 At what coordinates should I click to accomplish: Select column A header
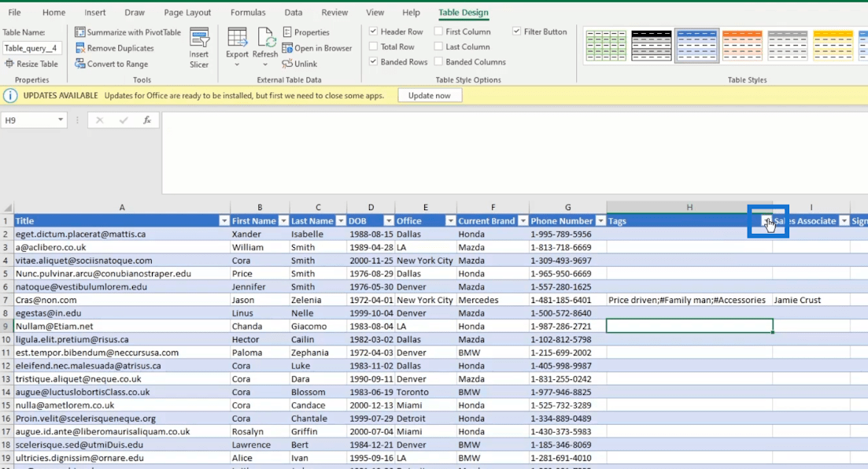122,207
